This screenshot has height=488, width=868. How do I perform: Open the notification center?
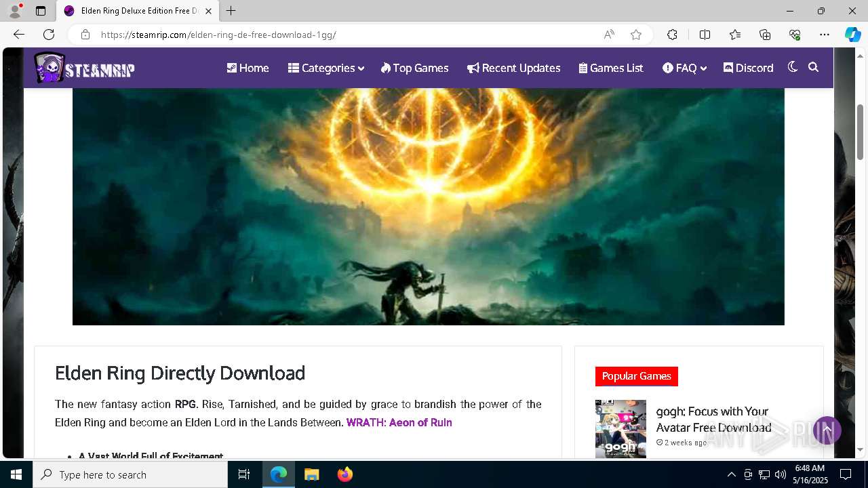[x=846, y=474]
